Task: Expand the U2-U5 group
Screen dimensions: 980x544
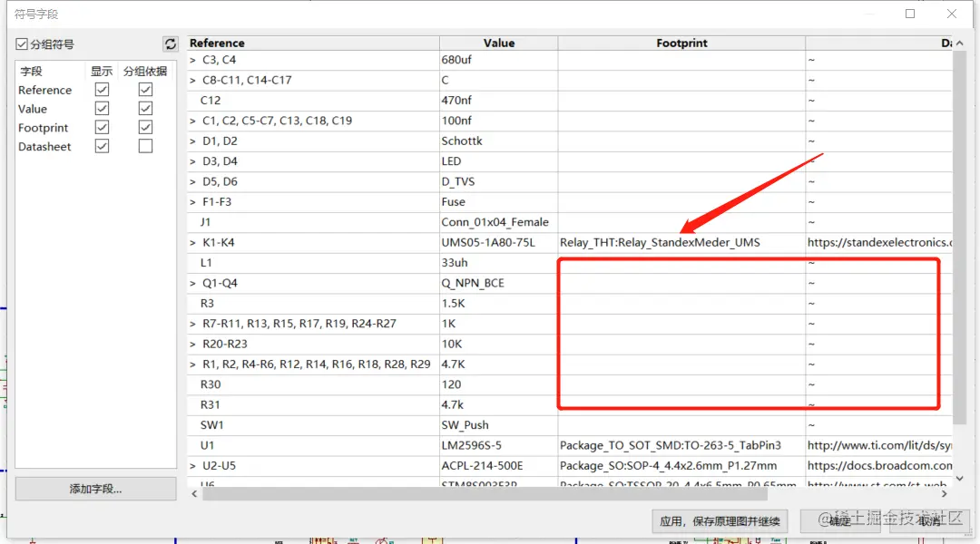Action: 192,466
